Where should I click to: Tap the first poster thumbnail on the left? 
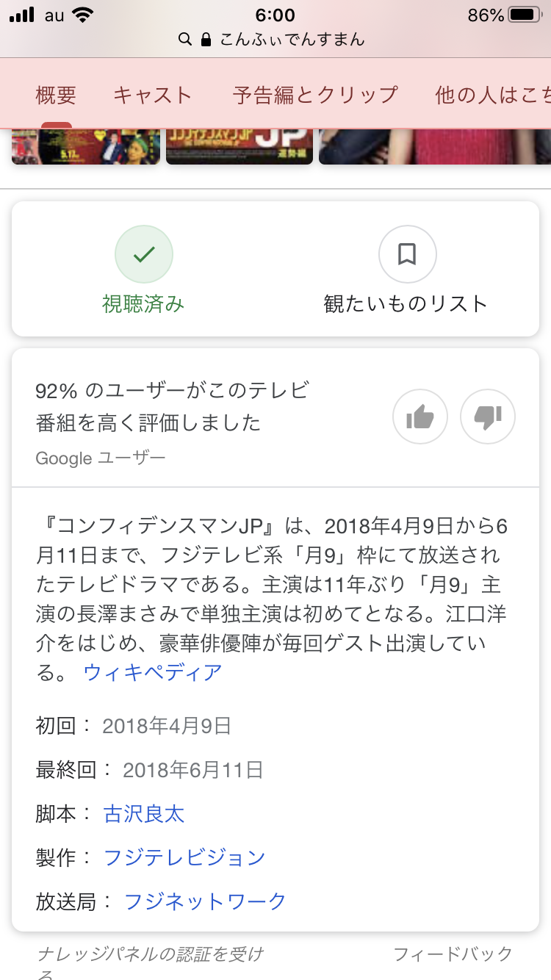click(86, 147)
